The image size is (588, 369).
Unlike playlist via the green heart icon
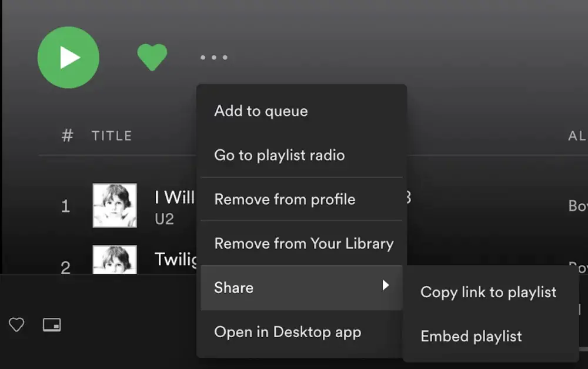click(x=152, y=56)
